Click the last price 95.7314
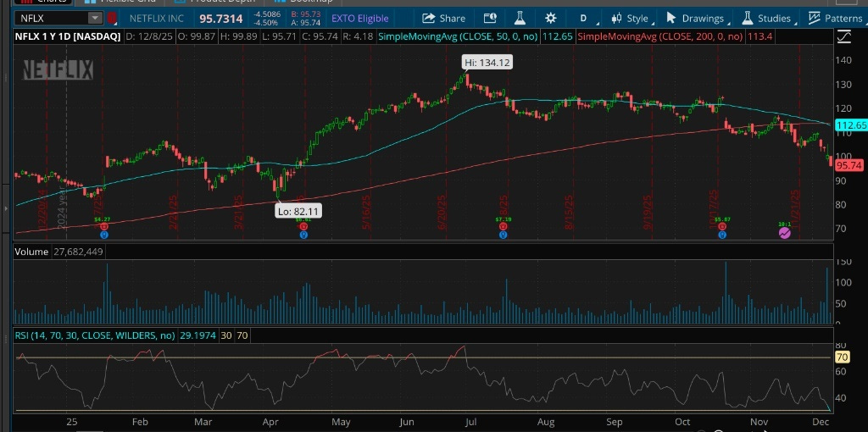The width and height of the screenshot is (868, 432). tap(221, 19)
